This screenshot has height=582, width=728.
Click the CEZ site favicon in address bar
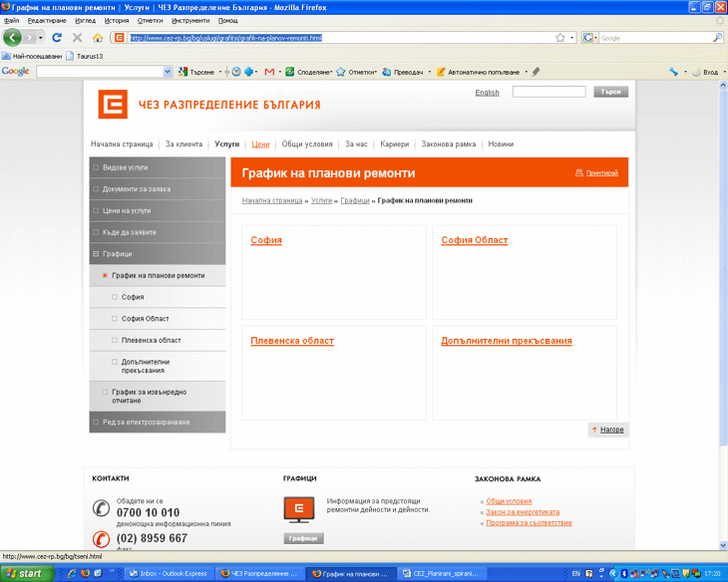click(x=120, y=38)
